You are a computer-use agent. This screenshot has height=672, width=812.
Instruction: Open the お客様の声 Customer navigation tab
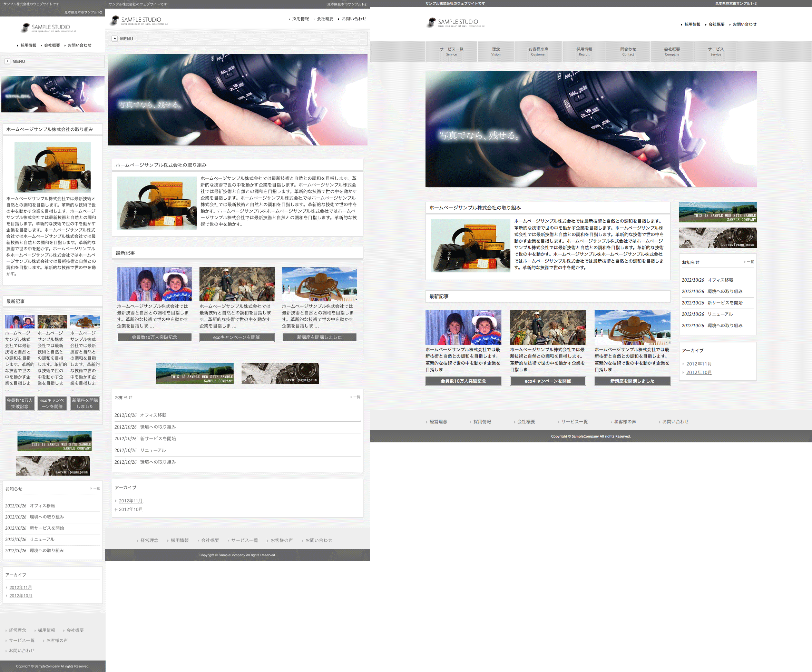click(538, 51)
